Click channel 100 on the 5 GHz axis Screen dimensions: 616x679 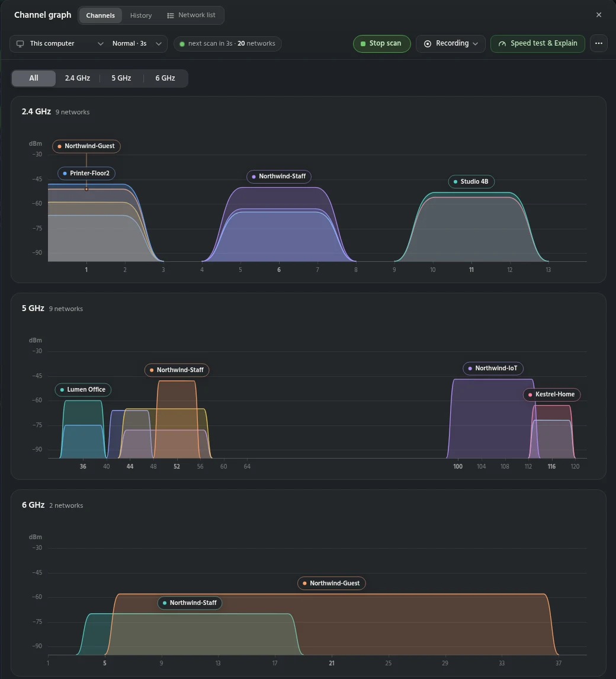458,466
